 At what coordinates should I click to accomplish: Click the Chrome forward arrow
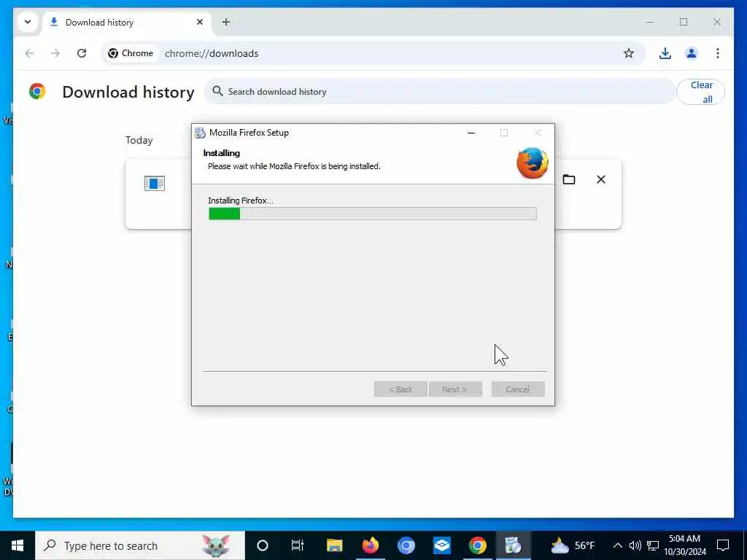pos(55,53)
